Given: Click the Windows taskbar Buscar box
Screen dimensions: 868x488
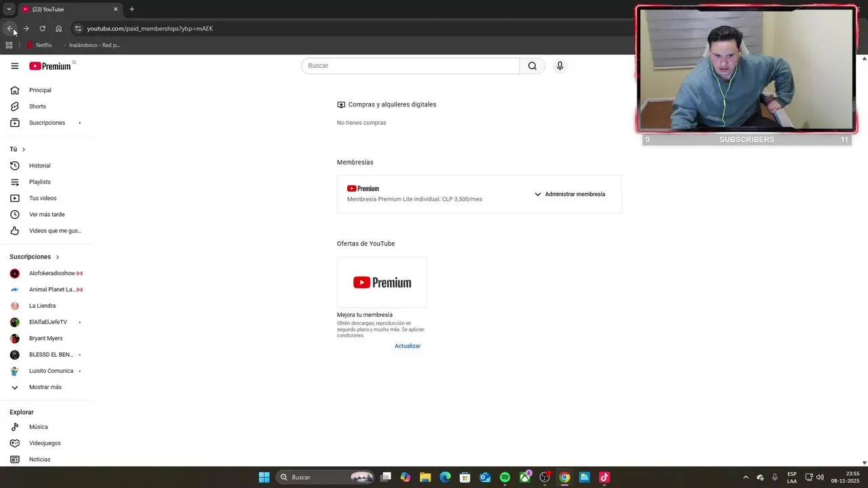Looking at the screenshot, I should click(x=325, y=477).
